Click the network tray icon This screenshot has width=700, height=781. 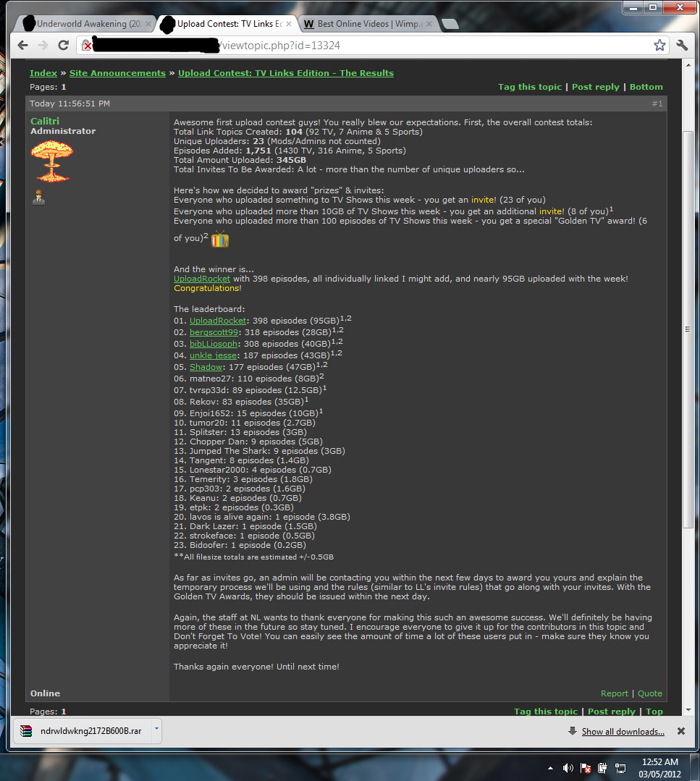click(x=620, y=768)
